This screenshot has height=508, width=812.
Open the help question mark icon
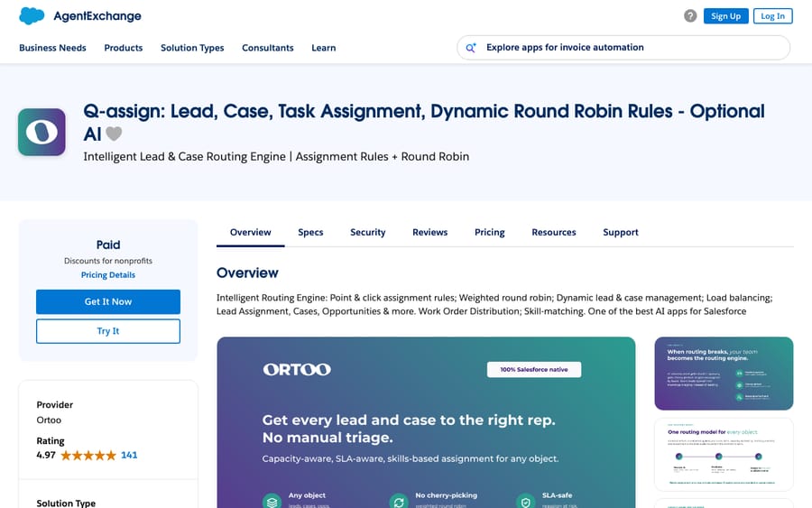click(690, 16)
